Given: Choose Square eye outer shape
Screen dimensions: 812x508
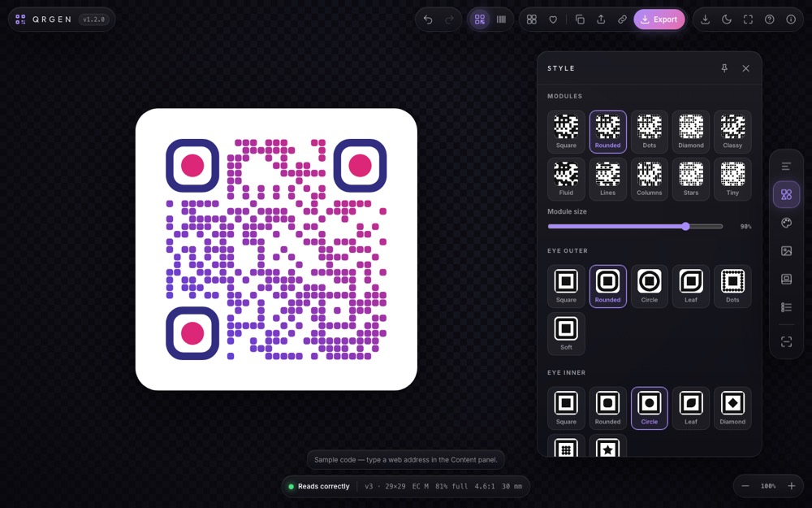Looking at the screenshot, I should click(566, 286).
